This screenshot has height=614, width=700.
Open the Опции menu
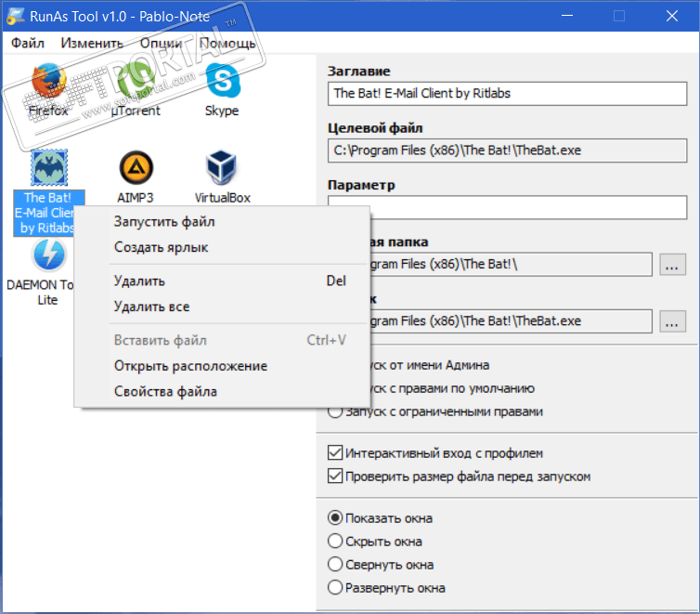162,44
